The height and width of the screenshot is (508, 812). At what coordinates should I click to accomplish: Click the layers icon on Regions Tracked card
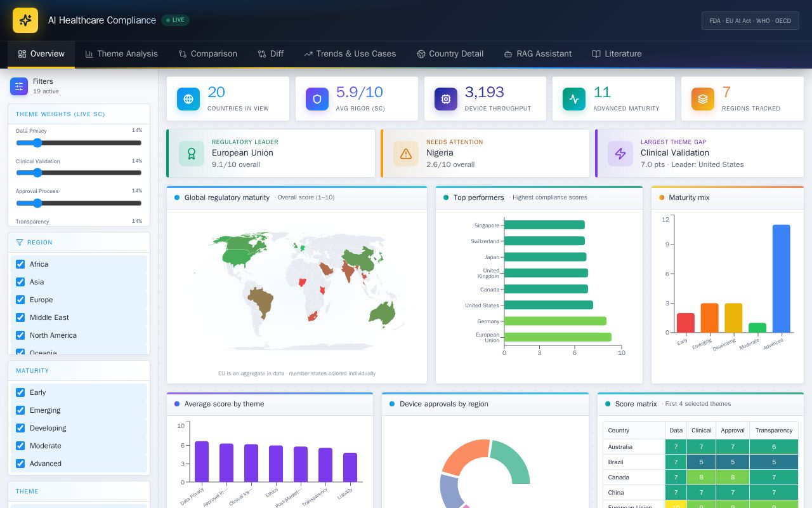tap(703, 99)
